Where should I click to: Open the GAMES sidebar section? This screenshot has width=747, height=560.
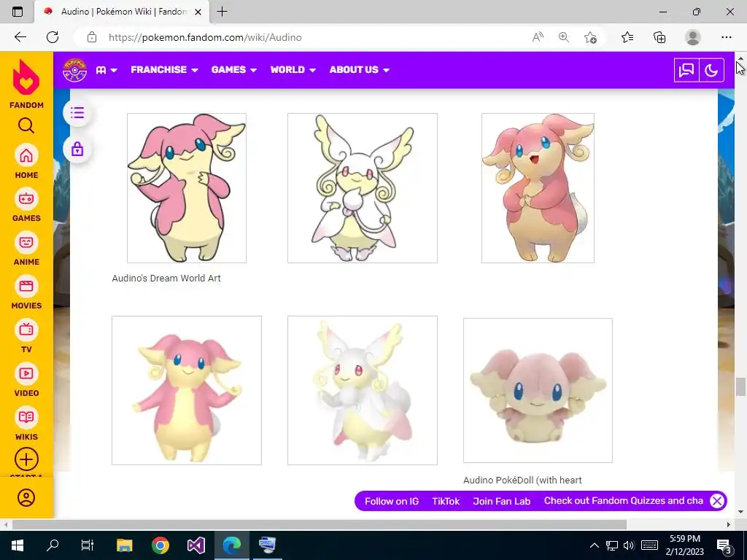[26, 205]
